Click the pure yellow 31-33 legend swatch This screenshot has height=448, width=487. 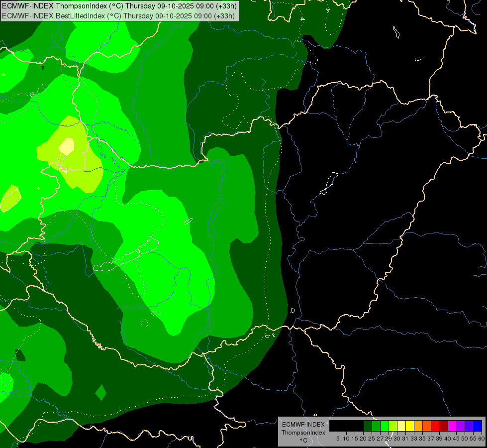click(410, 426)
